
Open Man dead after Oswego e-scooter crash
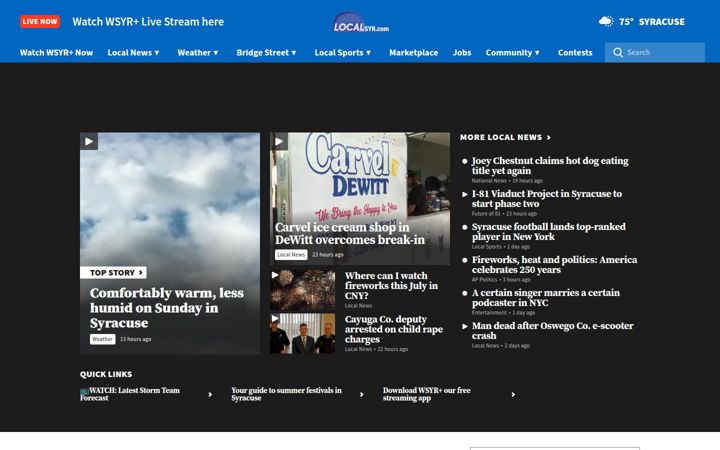(x=552, y=331)
